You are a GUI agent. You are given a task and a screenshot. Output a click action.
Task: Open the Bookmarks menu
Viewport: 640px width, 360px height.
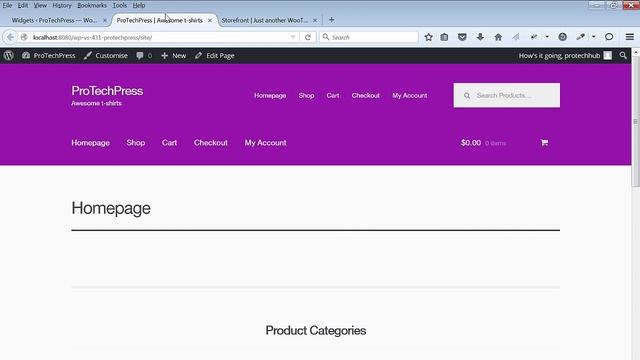click(x=92, y=5)
